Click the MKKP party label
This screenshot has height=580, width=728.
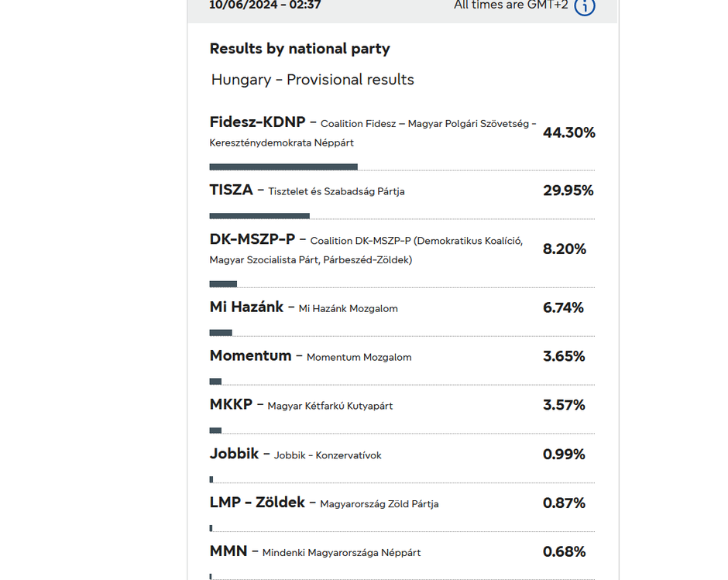click(x=231, y=405)
